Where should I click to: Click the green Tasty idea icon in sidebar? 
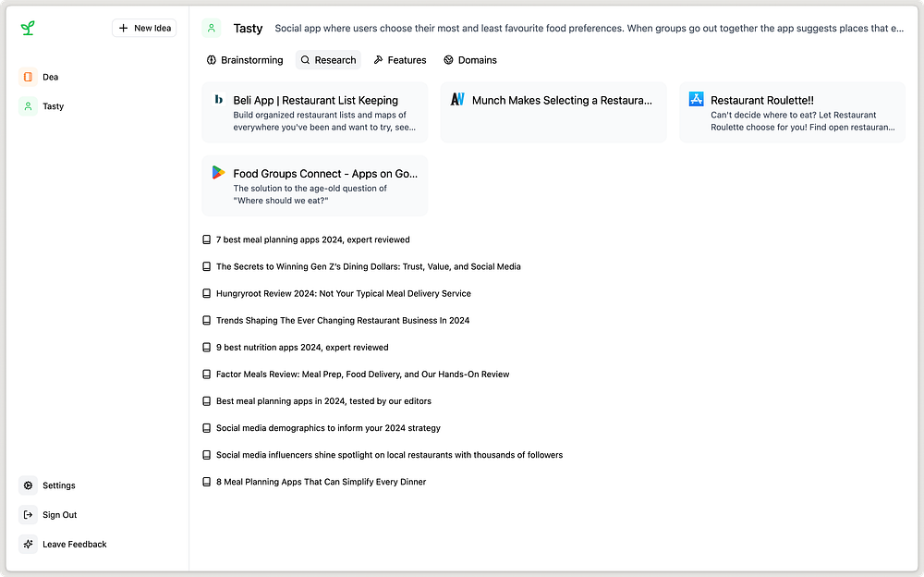point(28,106)
